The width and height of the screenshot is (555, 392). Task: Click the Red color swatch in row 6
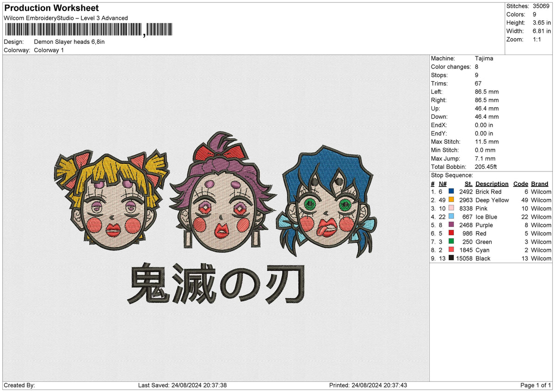[x=451, y=233]
